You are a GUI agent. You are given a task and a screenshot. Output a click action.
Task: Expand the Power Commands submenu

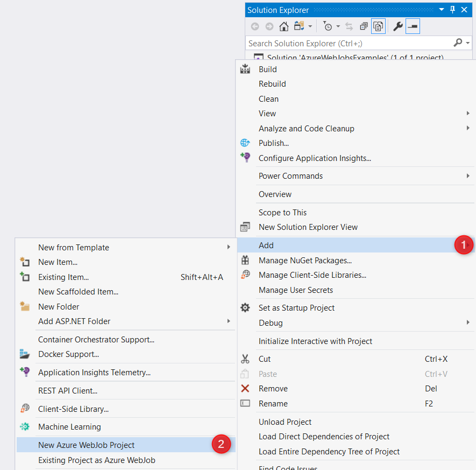pos(355,176)
